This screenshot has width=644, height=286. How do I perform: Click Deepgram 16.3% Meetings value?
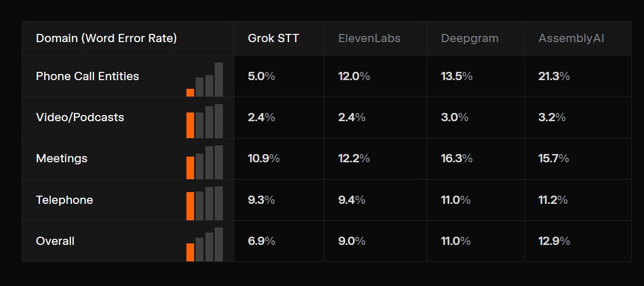point(457,159)
